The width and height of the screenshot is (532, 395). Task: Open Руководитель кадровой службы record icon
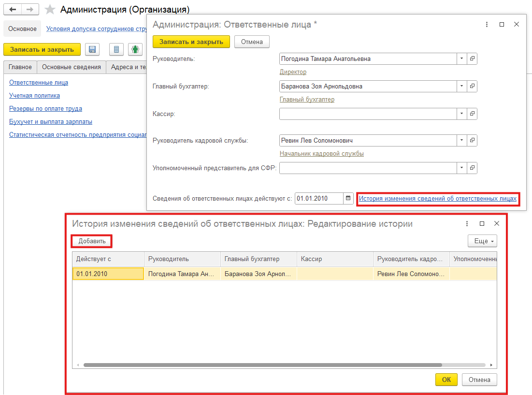pos(472,141)
